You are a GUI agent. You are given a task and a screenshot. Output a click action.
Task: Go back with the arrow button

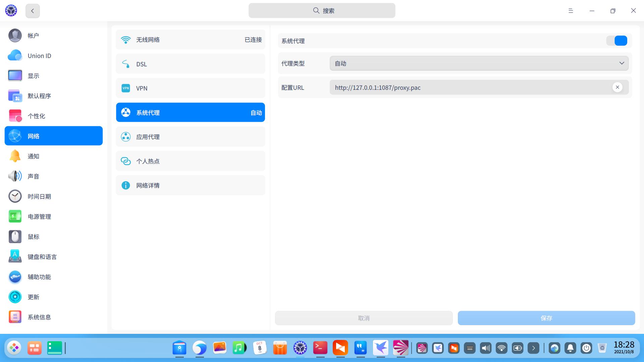tap(33, 11)
